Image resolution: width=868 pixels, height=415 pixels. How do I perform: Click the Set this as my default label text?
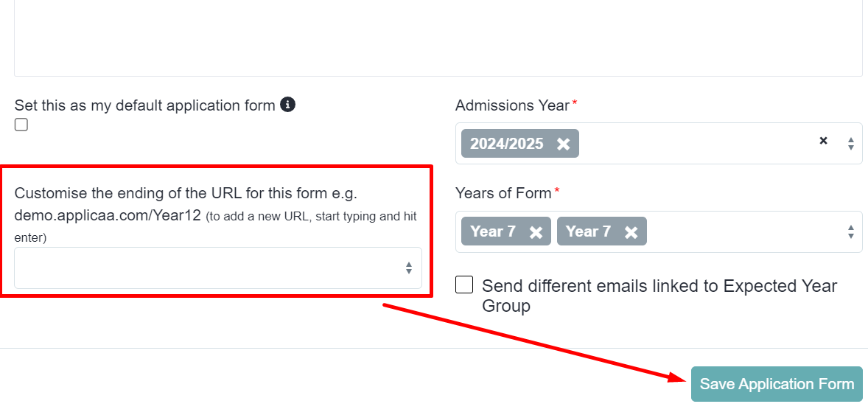[x=144, y=105]
